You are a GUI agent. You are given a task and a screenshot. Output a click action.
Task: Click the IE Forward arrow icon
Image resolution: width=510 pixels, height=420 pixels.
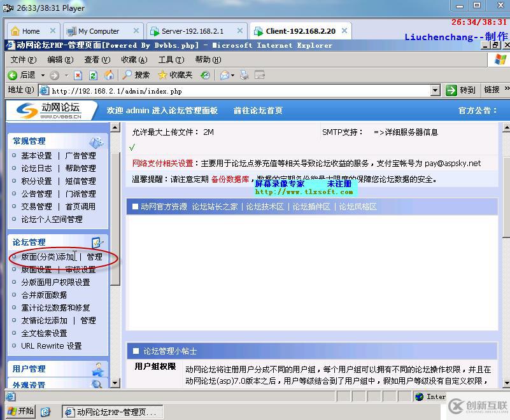pos(54,76)
